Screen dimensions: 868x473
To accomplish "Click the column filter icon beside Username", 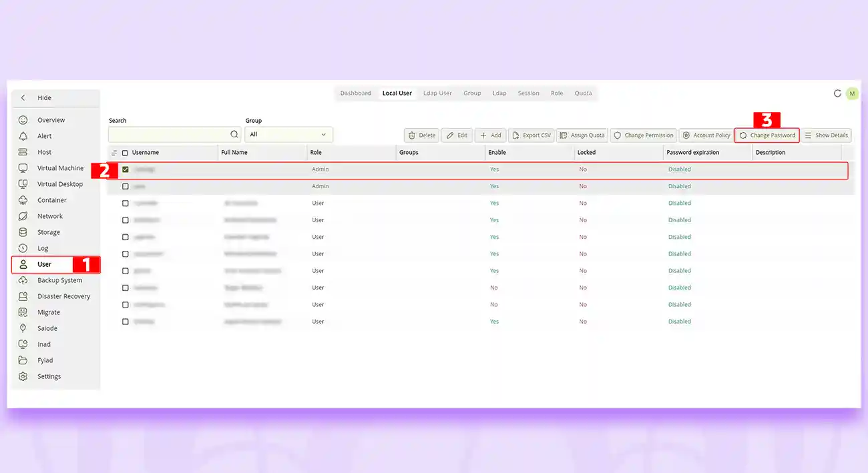I will tap(114, 153).
